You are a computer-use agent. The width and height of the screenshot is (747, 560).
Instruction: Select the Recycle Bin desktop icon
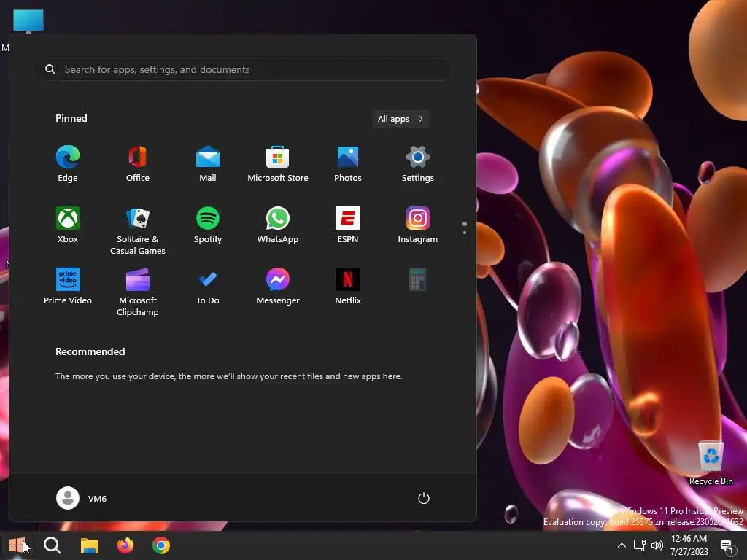(711, 463)
